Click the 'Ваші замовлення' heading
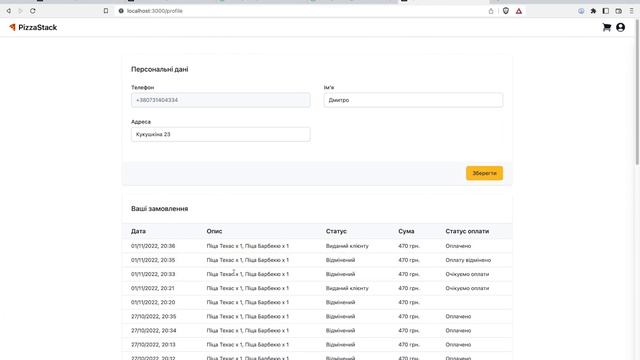640x360 pixels. click(x=160, y=209)
